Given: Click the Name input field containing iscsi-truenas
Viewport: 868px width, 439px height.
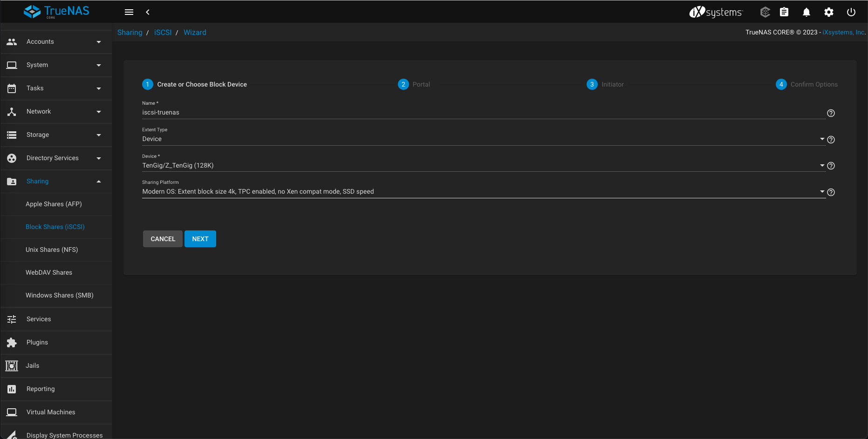Looking at the screenshot, I should [483, 113].
